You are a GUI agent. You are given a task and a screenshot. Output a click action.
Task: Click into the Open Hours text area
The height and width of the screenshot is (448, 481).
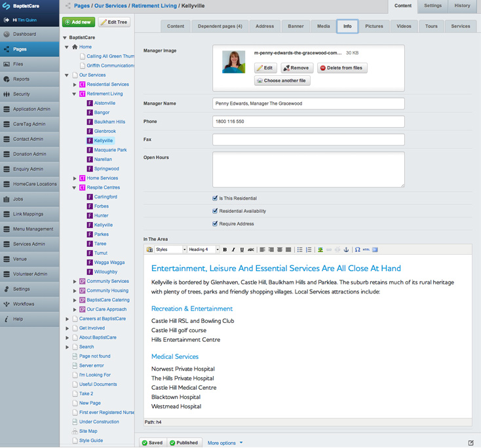click(x=308, y=170)
